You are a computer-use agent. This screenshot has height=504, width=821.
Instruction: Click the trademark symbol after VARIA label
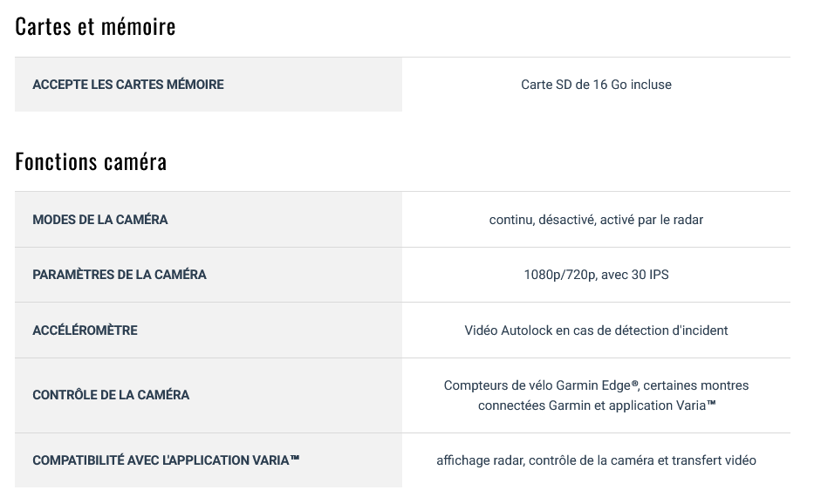point(295,458)
